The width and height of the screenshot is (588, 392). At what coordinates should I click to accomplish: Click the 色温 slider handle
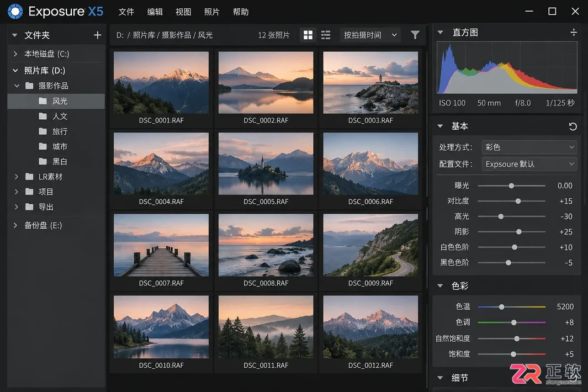coord(501,307)
